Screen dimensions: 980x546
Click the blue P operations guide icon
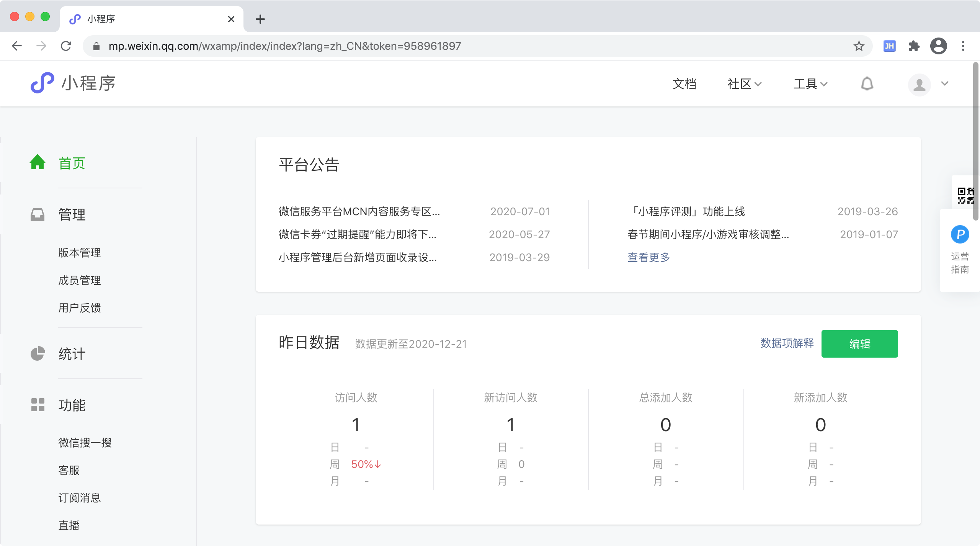coord(960,234)
